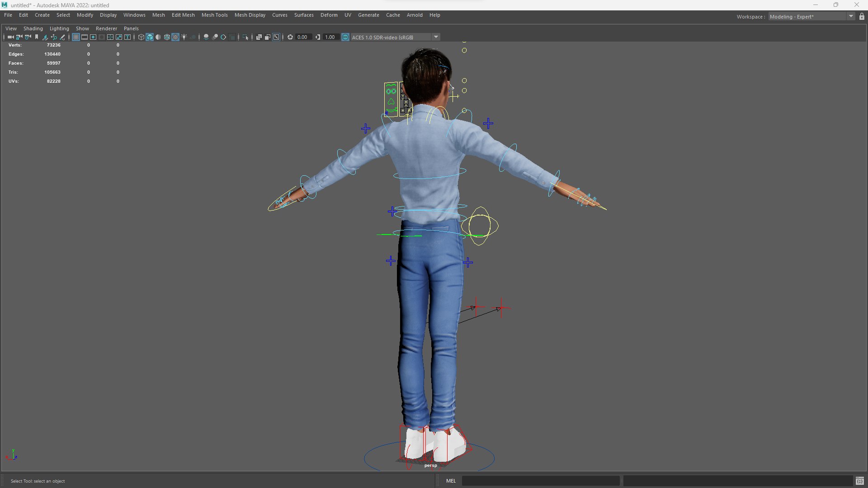Switch to Wireframe shading icon
This screenshot has width=868, height=488.
click(x=141, y=37)
